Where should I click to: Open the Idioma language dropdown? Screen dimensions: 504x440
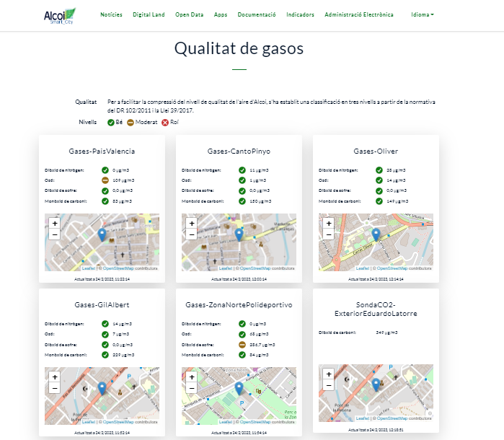point(422,14)
